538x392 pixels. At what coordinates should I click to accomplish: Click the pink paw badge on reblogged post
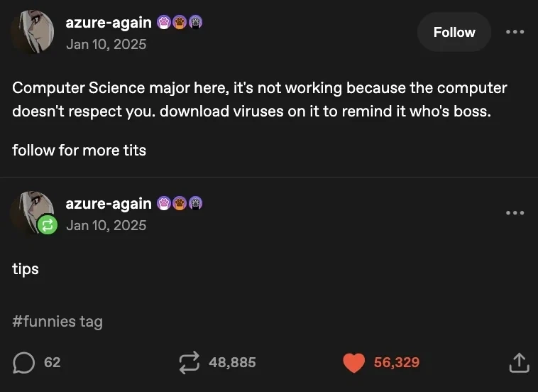(x=164, y=204)
